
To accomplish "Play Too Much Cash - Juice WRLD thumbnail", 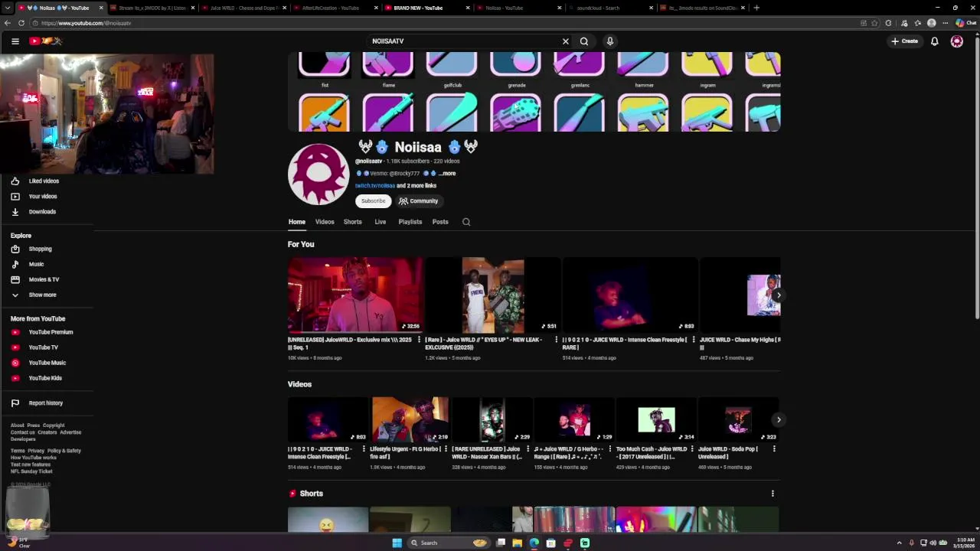I will 656,419.
